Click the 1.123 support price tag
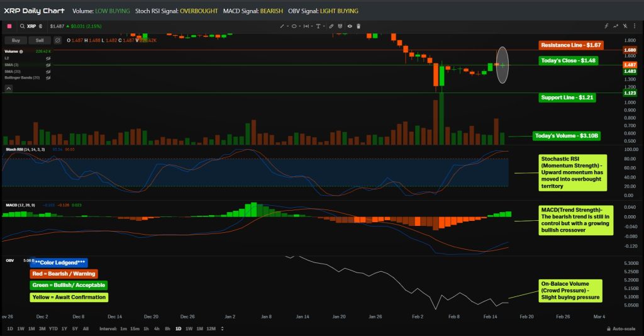 point(630,93)
